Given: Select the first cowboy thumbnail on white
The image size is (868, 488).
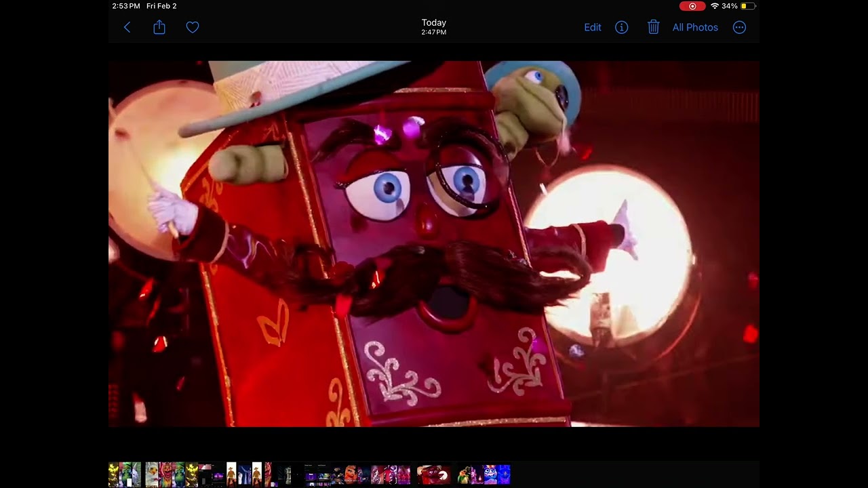Looking at the screenshot, I should (x=231, y=474).
